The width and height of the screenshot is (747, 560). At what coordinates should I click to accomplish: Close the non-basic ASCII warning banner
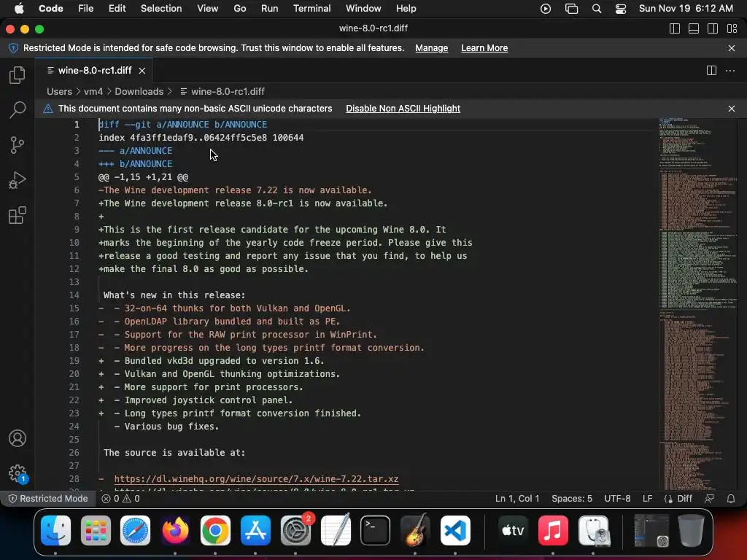click(731, 109)
